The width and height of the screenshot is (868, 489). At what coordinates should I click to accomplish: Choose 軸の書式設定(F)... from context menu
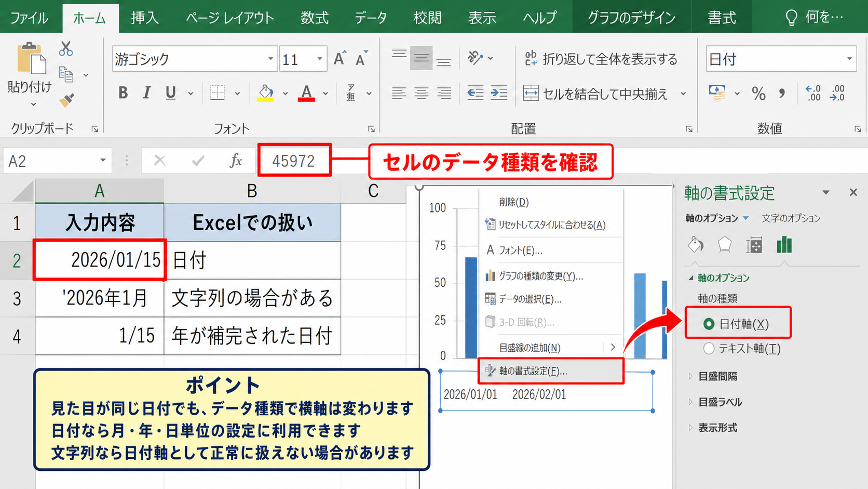click(x=550, y=371)
